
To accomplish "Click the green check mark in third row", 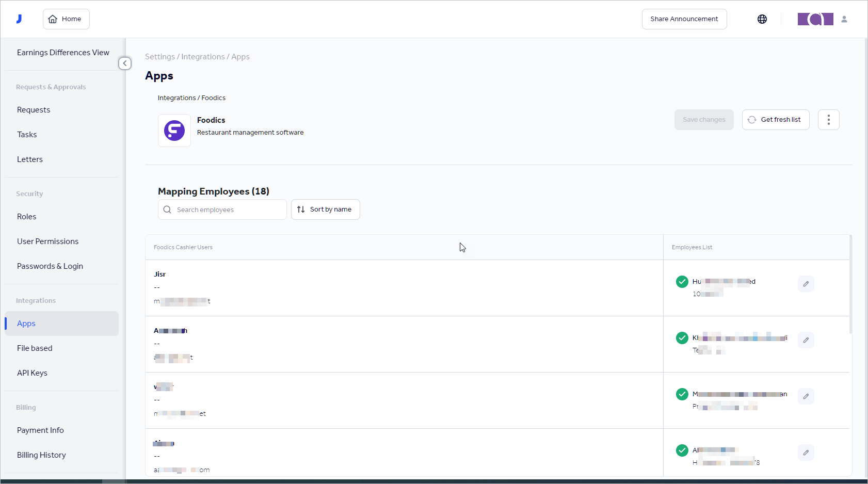I will [x=682, y=394].
